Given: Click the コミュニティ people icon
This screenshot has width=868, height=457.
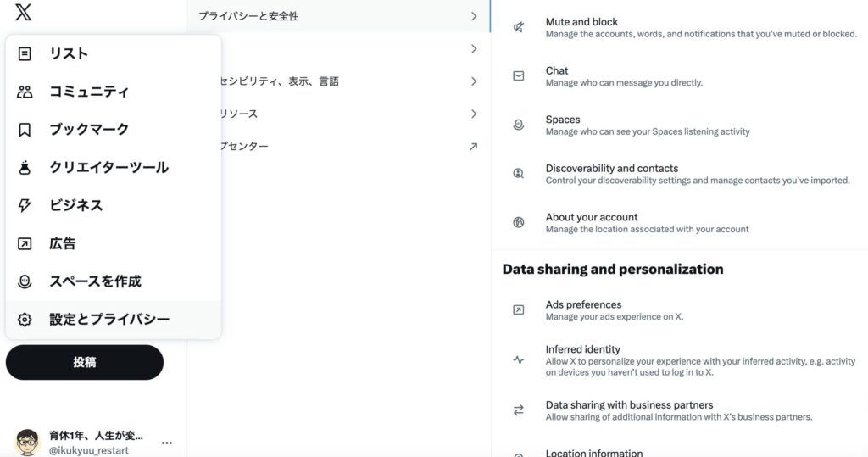Looking at the screenshot, I should 25,92.
